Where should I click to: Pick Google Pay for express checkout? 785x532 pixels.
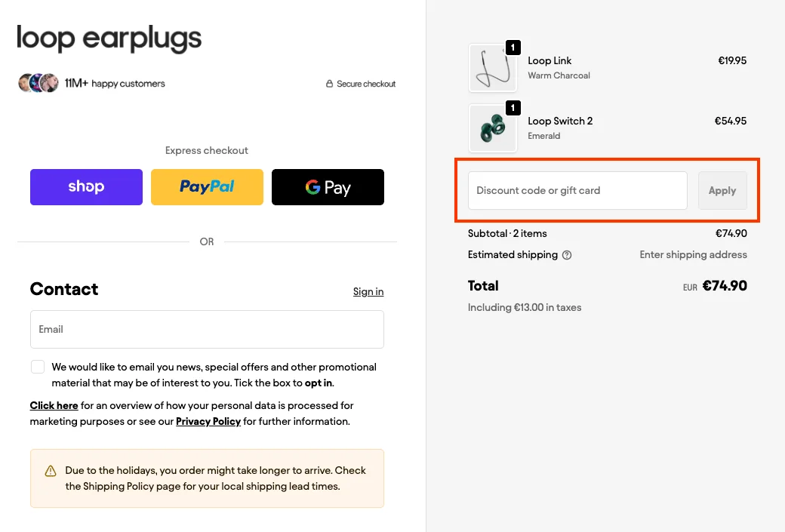tap(328, 186)
